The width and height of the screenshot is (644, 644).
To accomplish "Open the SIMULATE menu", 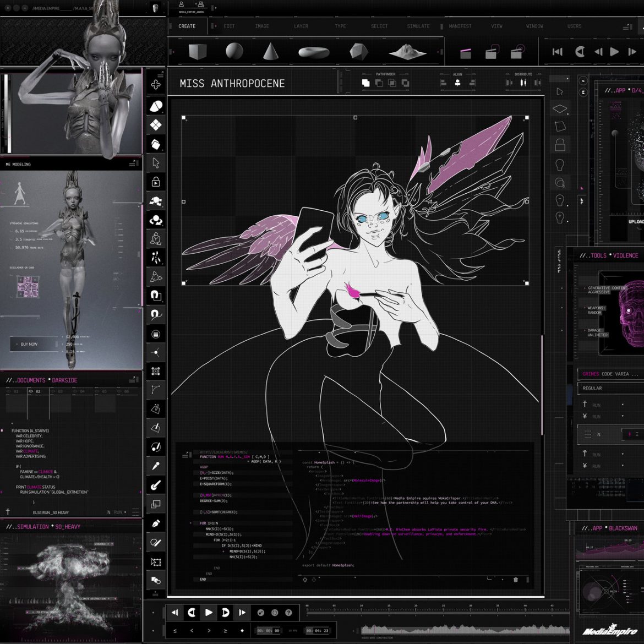I will (418, 26).
